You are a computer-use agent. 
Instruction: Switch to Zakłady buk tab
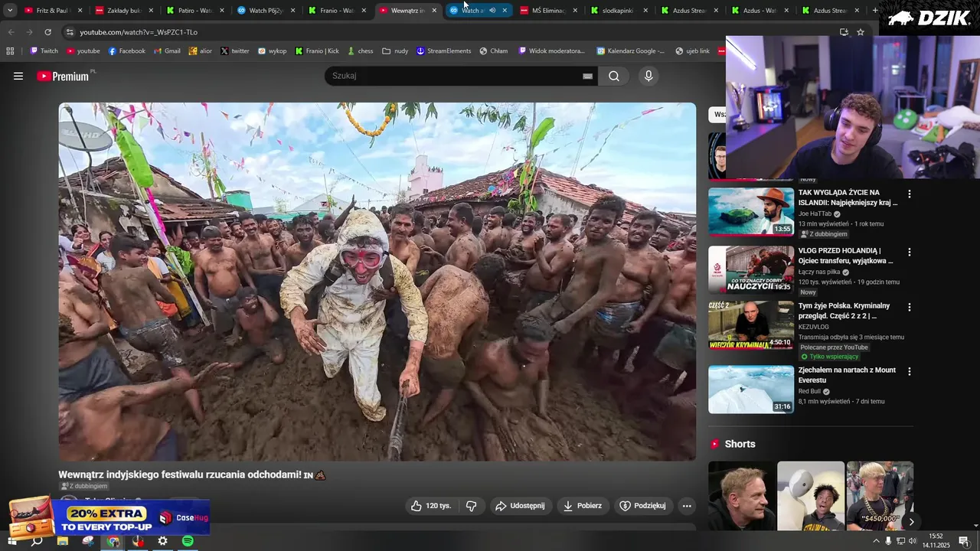(x=124, y=11)
